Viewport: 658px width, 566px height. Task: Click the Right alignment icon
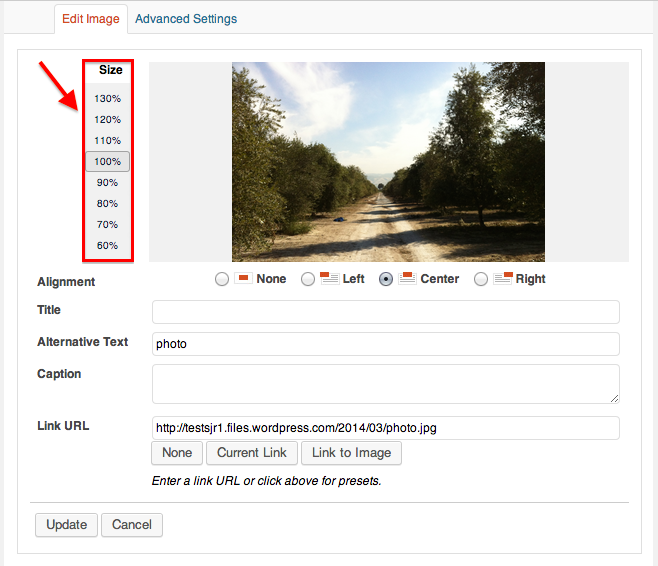pyautogui.click(x=503, y=279)
